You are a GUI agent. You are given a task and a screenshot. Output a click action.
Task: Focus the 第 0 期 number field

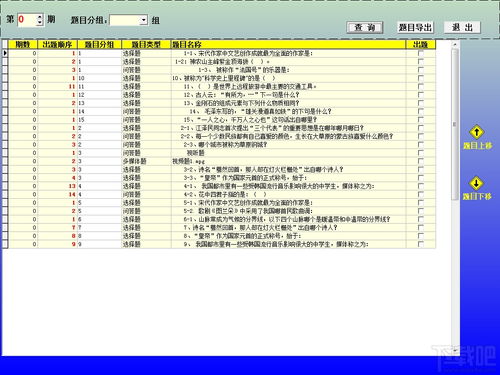coord(27,19)
